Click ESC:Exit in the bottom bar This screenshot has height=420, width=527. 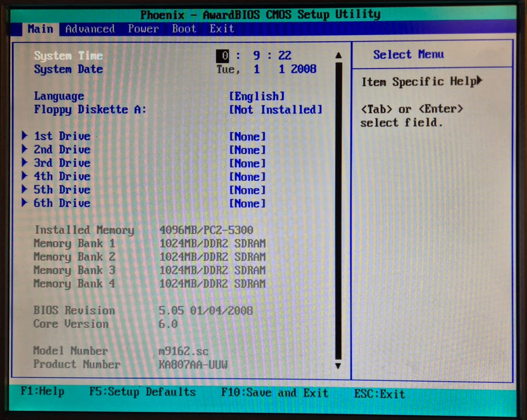click(x=379, y=394)
